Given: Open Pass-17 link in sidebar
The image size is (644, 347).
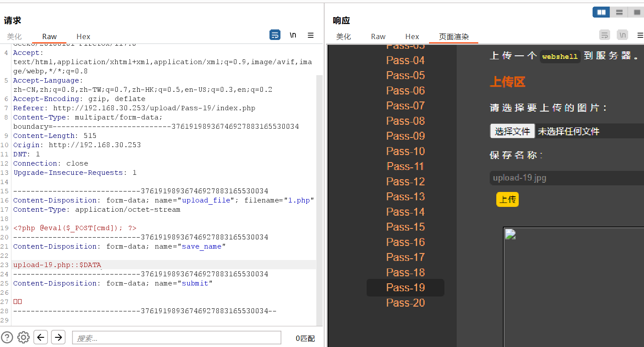Looking at the screenshot, I should 405,257.
